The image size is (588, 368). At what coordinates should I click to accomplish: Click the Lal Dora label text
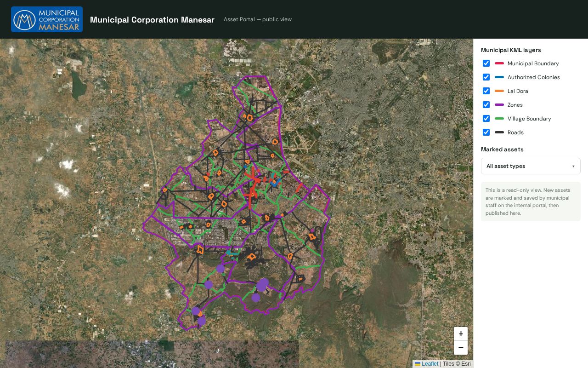[x=518, y=91]
